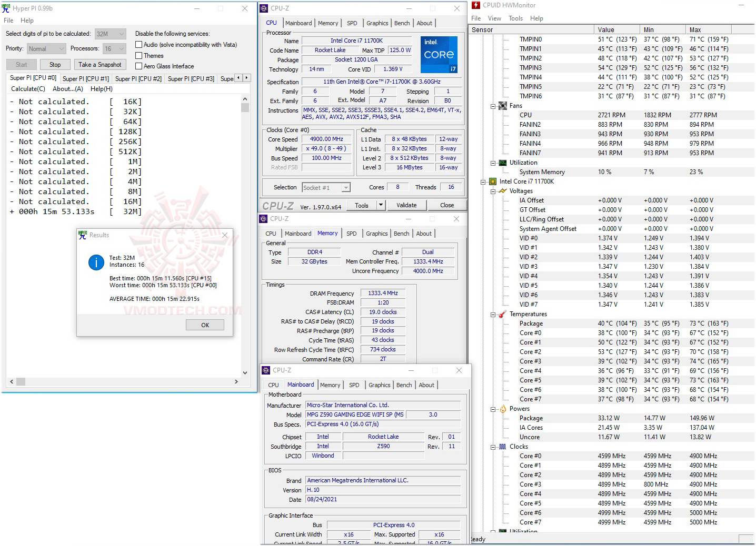Click the Hyper PI vertical scrollbar thumb
756x546 pixels.
click(245, 107)
